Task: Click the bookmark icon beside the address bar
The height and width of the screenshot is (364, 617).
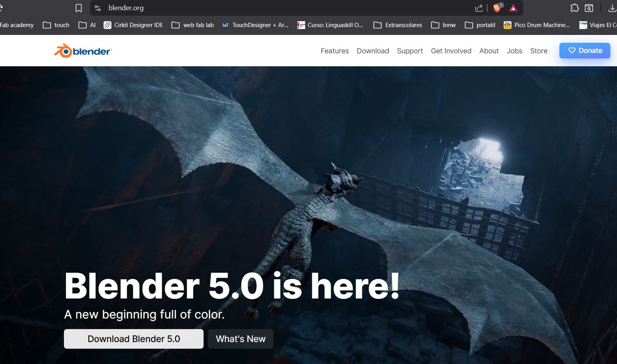Action: pos(78,8)
